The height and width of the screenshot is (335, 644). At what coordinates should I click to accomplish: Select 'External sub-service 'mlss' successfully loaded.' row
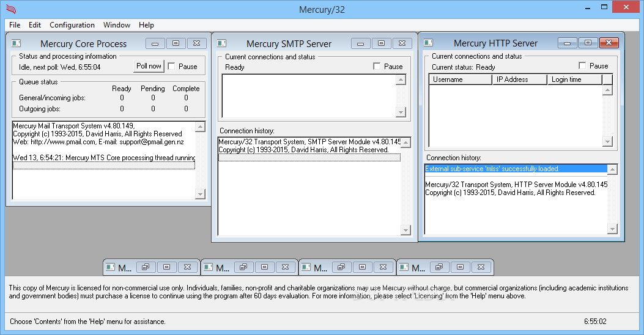(x=516, y=169)
